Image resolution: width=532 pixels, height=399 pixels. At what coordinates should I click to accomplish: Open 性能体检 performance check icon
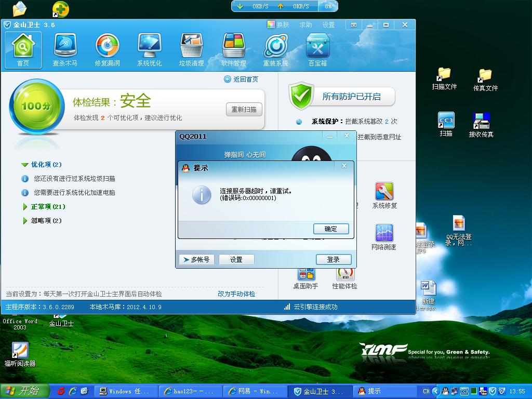(345, 279)
